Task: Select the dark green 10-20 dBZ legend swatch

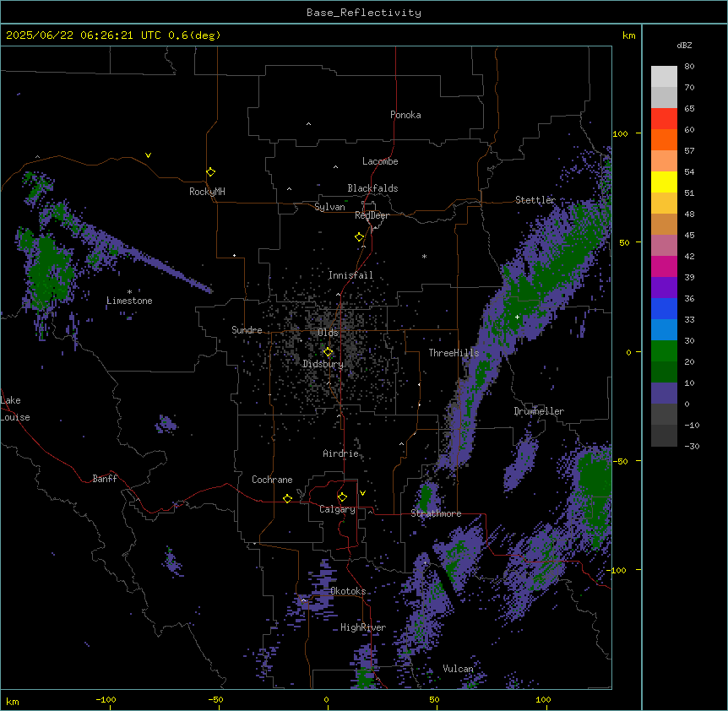Action: (x=664, y=372)
